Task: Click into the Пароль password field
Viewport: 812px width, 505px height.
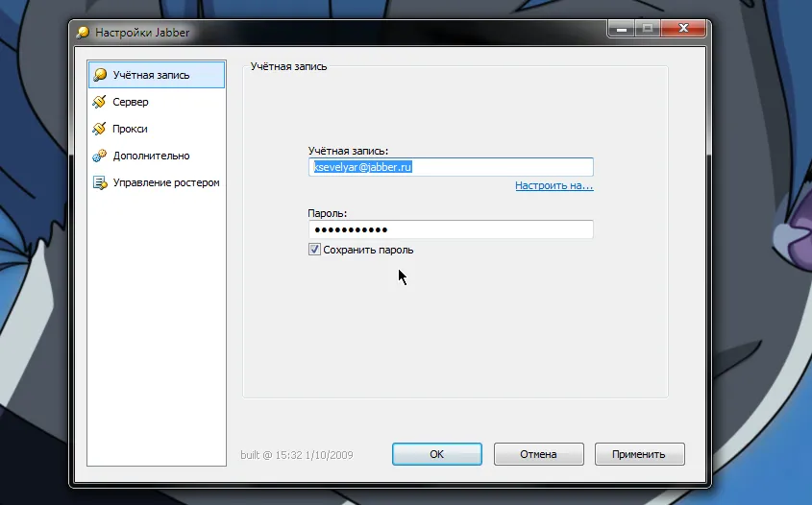Action: tap(451, 229)
